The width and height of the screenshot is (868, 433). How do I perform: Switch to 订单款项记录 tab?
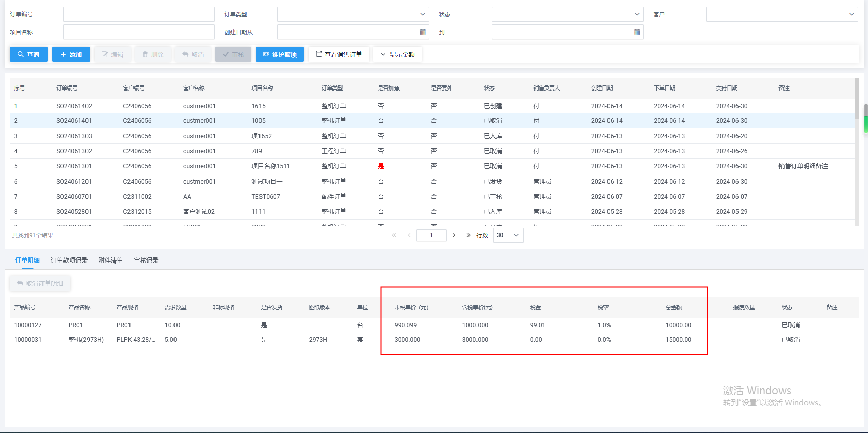pyautogui.click(x=69, y=261)
